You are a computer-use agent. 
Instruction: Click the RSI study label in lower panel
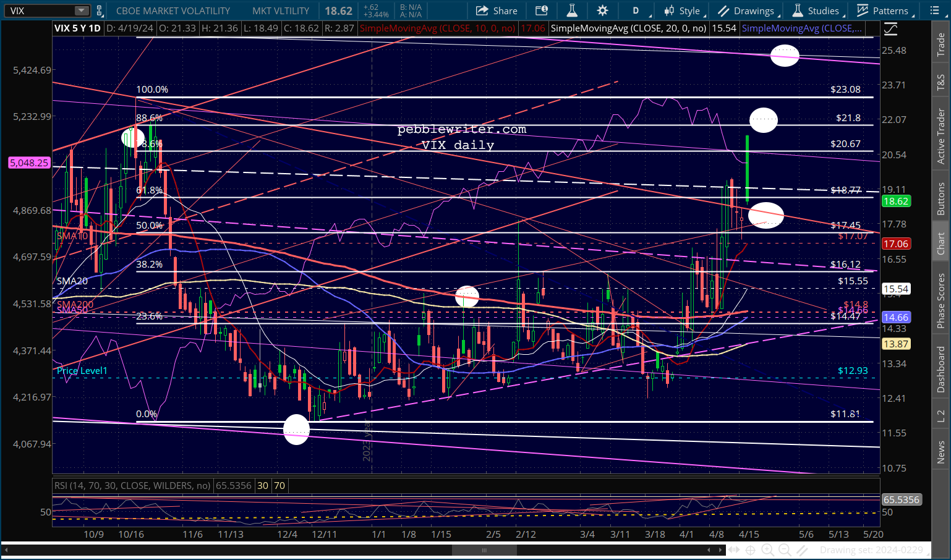click(132, 485)
